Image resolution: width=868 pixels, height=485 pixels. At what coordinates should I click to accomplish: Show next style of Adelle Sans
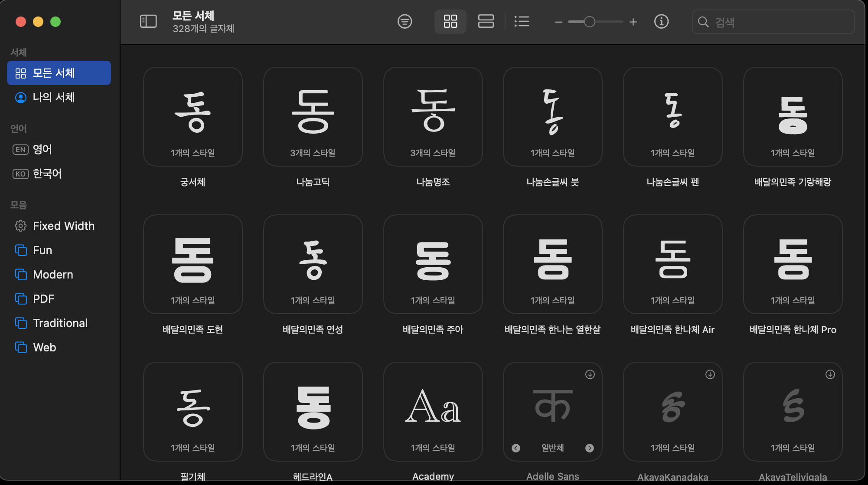(x=590, y=448)
